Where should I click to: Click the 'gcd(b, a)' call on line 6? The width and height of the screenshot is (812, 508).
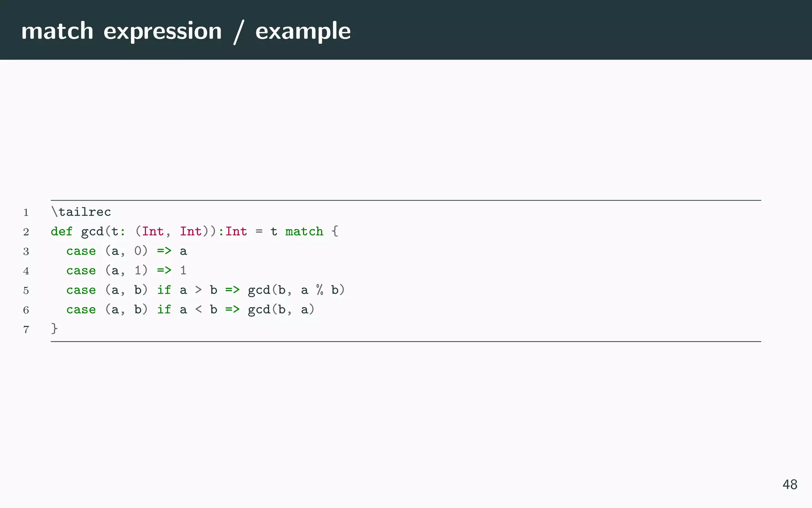click(281, 309)
